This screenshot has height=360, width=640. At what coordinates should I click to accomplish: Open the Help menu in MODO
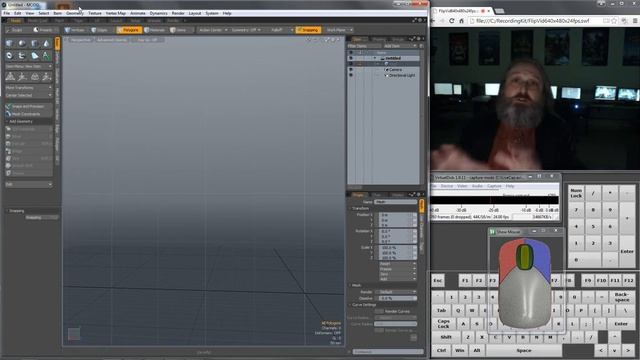[x=227, y=13]
